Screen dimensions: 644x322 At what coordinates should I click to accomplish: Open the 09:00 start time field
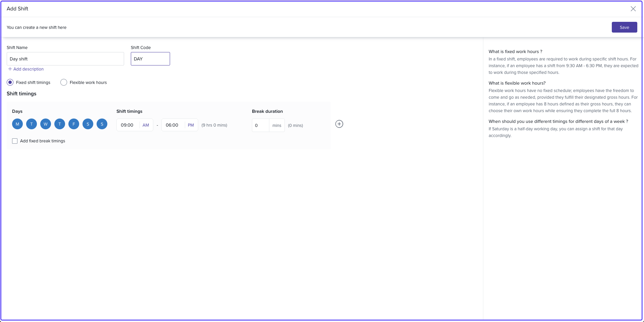pos(127,125)
